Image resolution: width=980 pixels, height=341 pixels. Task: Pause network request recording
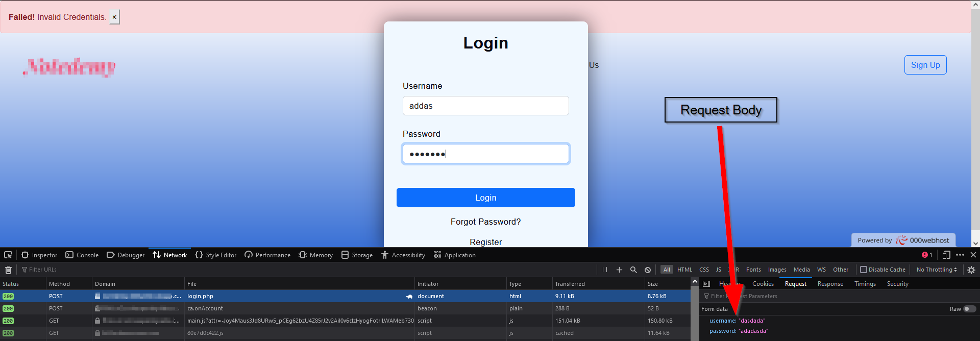pyautogui.click(x=605, y=270)
